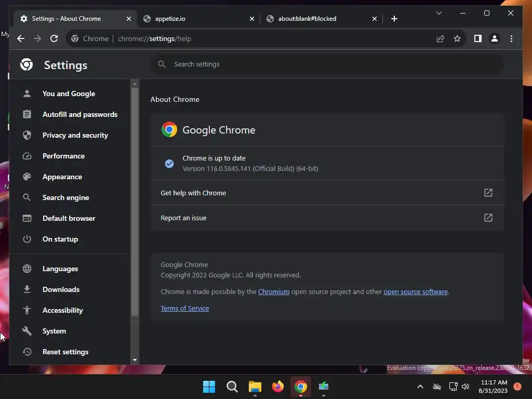
Task: Go to Privacy and security
Action: click(x=70, y=135)
